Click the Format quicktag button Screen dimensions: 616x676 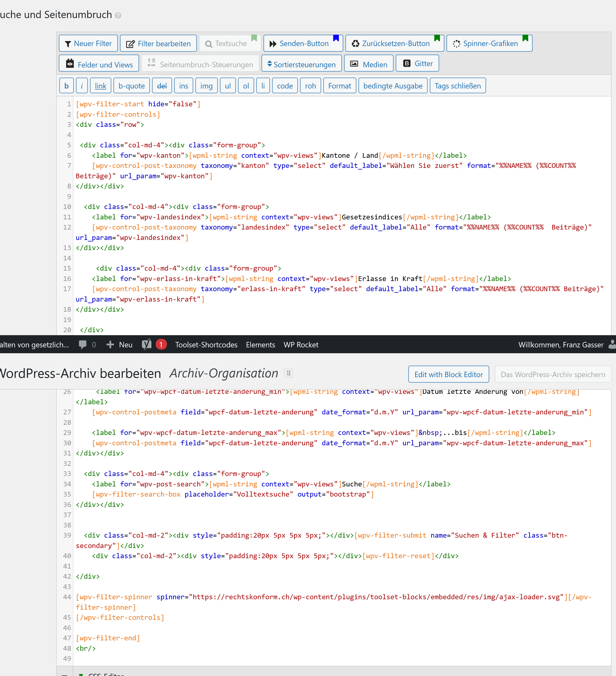(340, 86)
